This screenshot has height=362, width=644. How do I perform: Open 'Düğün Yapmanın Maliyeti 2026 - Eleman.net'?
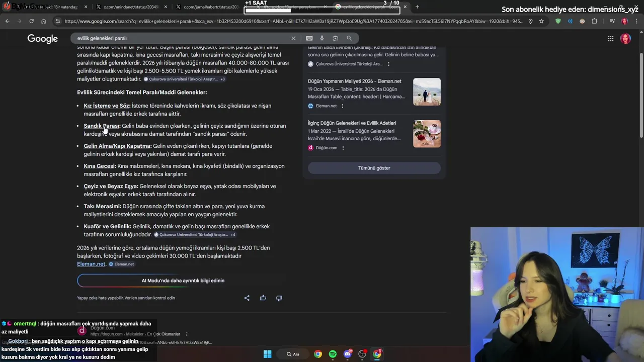355,81
